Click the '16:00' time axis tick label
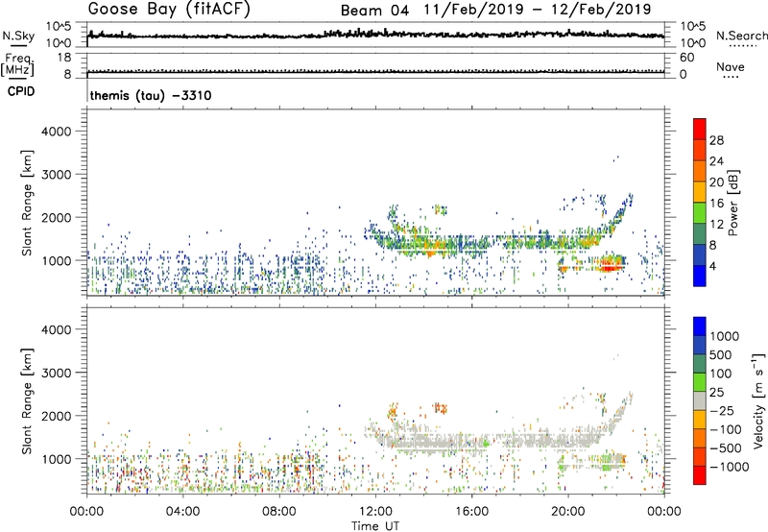 tap(471, 512)
